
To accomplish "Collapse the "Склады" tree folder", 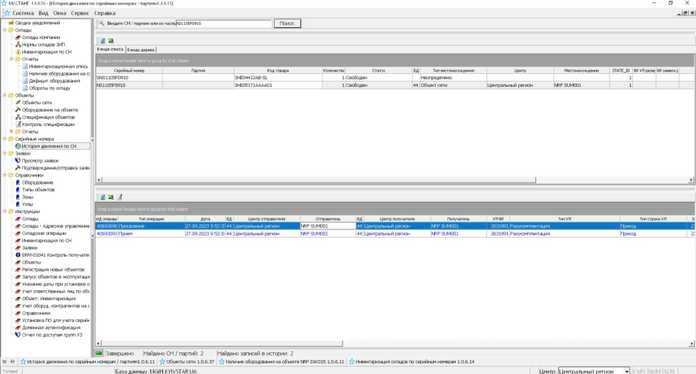I will pyautogui.click(x=5, y=30).
